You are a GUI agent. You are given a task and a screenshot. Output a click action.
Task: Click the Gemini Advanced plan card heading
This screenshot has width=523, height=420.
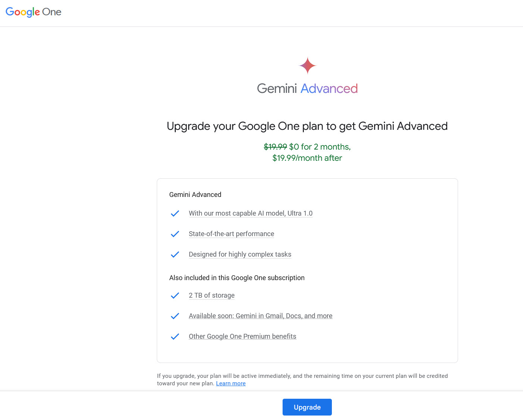[195, 194]
